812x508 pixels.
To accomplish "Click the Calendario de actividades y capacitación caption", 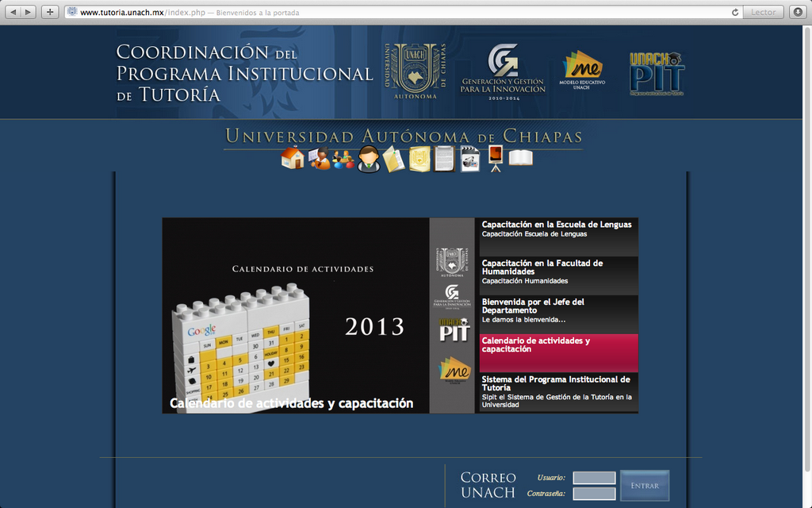I will (x=292, y=403).
